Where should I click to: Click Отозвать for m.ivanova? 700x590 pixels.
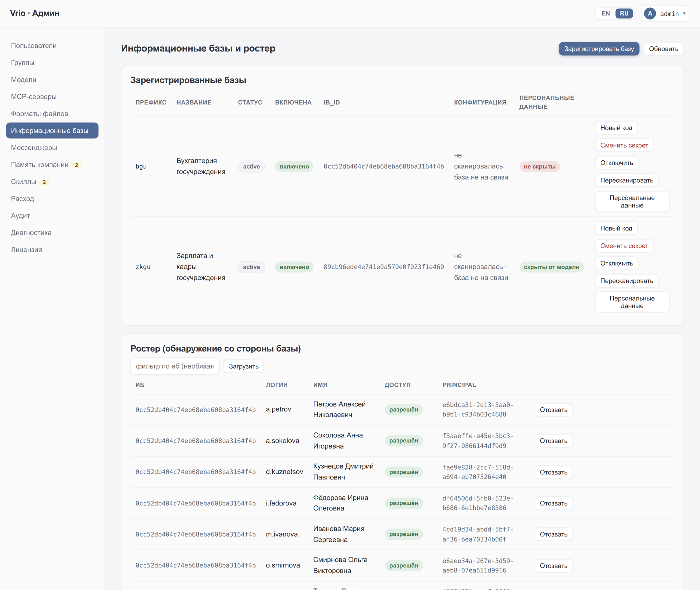553,534
